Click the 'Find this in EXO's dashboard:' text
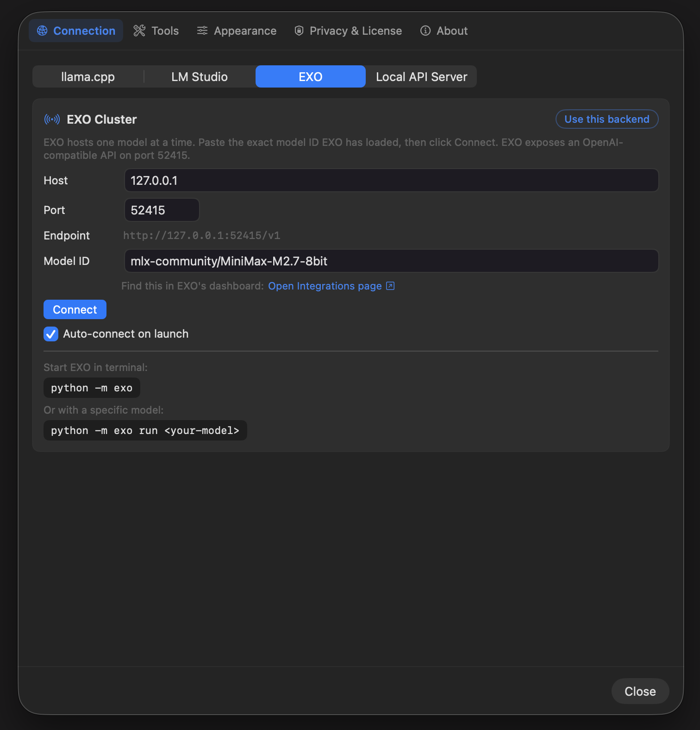The width and height of the screenshot is (700, 730). coord(193,286)
